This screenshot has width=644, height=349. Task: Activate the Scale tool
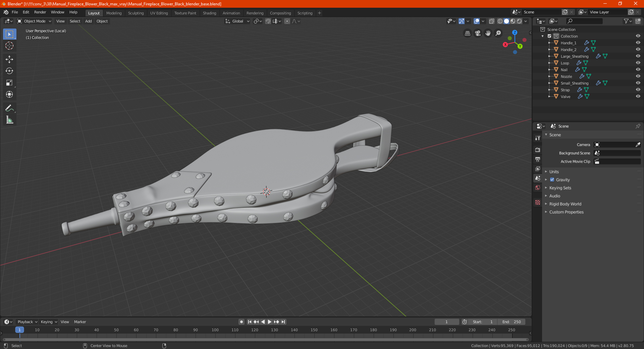coord(9,83)
